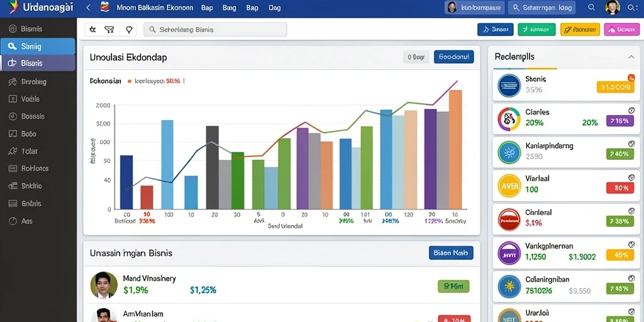Toggle the check mark on Viarlaal card
The height and width of the screenshot is (322, 644).
[x=631, y=177]
